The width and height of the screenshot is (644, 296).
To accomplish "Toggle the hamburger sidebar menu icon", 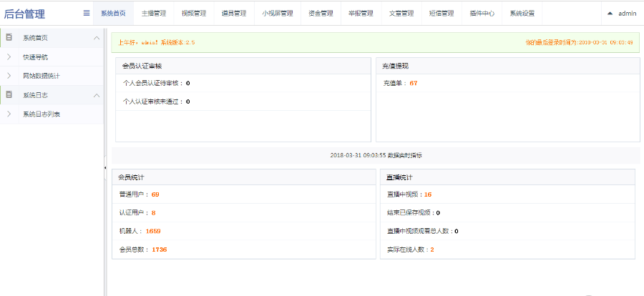I will [87, 13].
